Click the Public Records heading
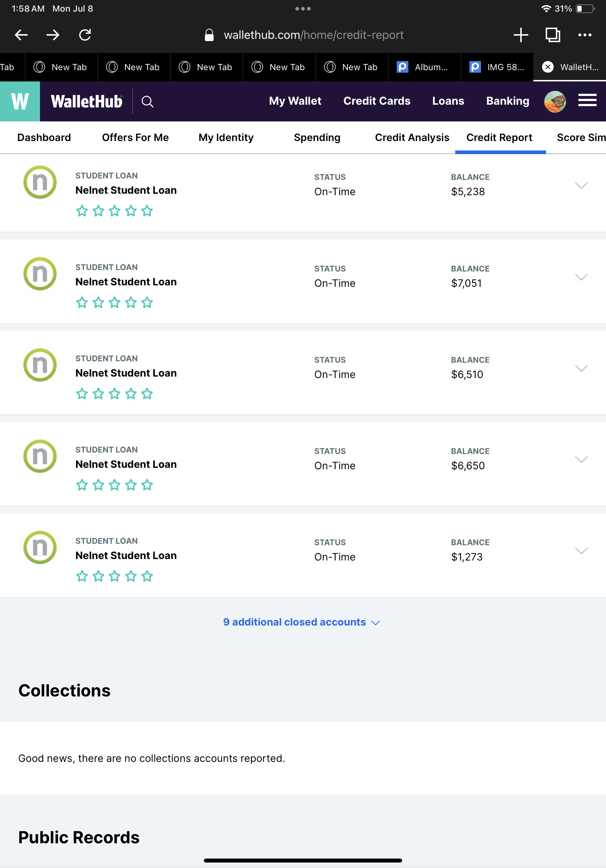This screenshot has height=868, width=606. [x=78, y=837]
